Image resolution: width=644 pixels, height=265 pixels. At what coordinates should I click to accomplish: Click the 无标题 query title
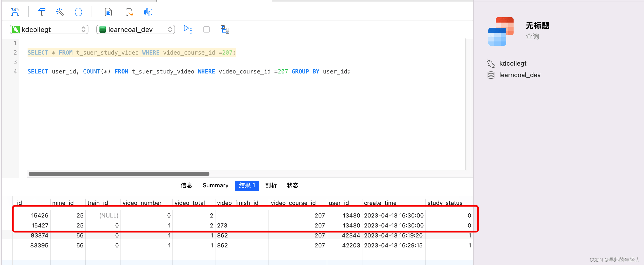(x=537, y=25)
